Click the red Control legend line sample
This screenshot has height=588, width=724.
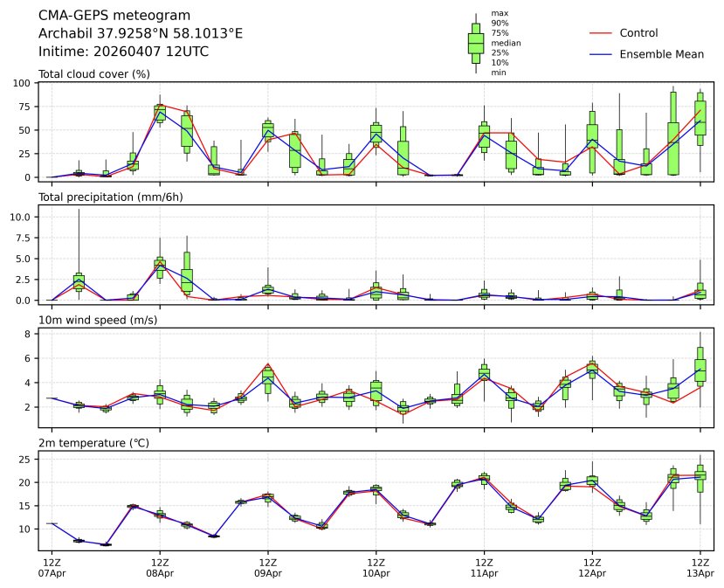click(601, 33)
